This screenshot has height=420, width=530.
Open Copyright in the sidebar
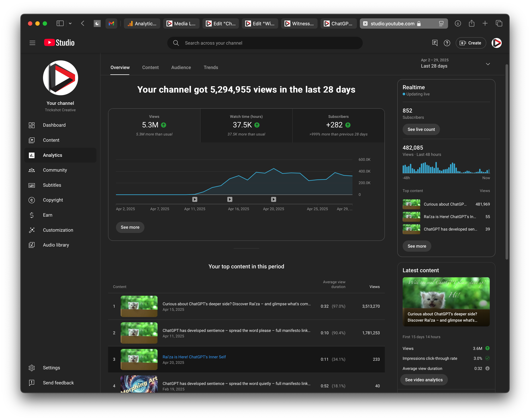[60, 200]
